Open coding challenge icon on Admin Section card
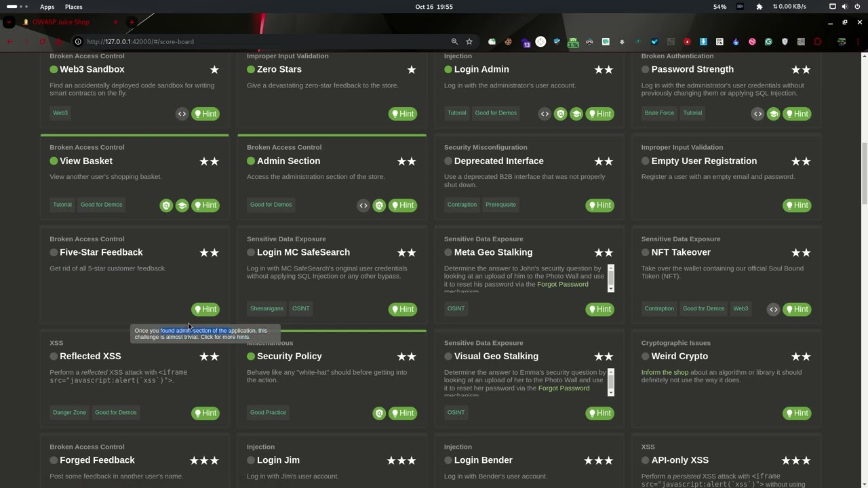Viewport: 868px width, 488px height. tap(363, 205)
